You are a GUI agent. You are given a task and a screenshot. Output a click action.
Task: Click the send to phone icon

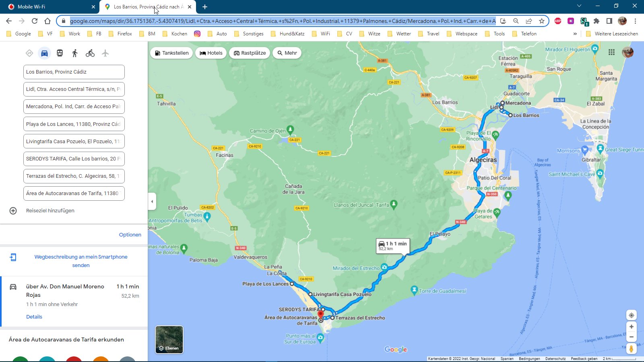tap(13, 257)
